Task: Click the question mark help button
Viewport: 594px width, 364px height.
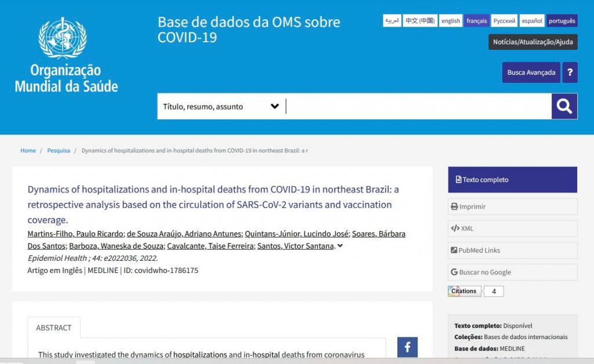Action: tap(570, 72)
